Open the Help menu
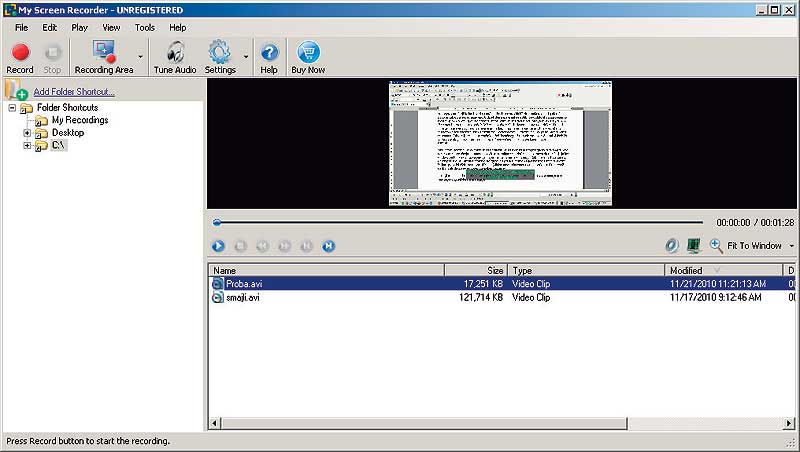Image resolution: width=800 pixels, height=452 pixels. pos(178,28)
